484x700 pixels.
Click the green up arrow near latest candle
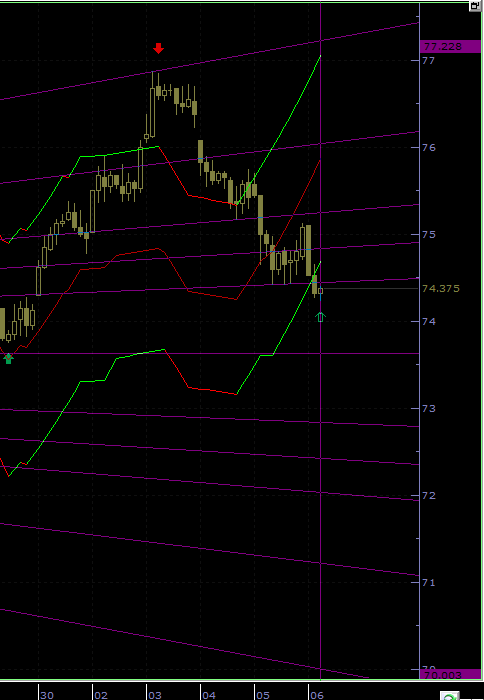click(321, 317)
